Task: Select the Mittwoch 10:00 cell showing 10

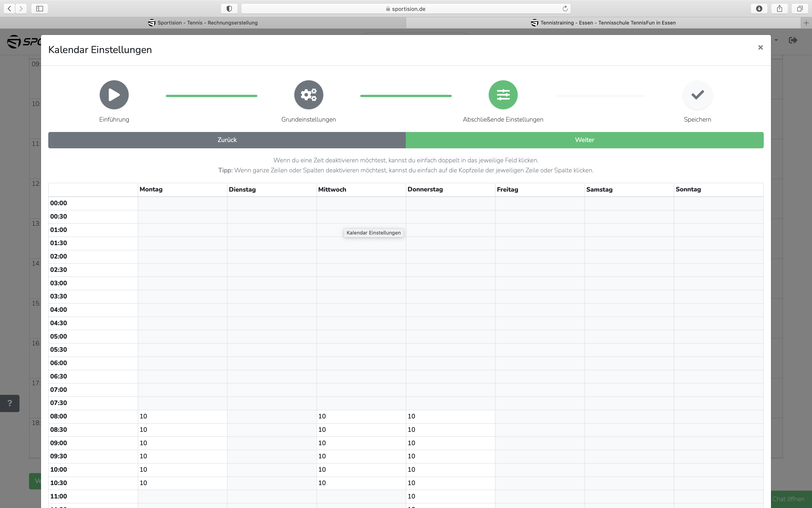Action: pyautogui.click(x=361, y=470)
